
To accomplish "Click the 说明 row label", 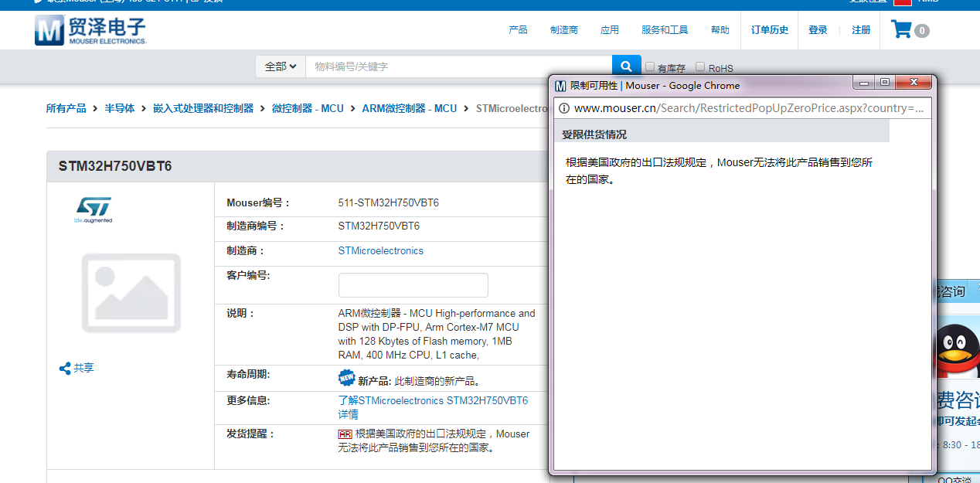I will click(240, 314).
